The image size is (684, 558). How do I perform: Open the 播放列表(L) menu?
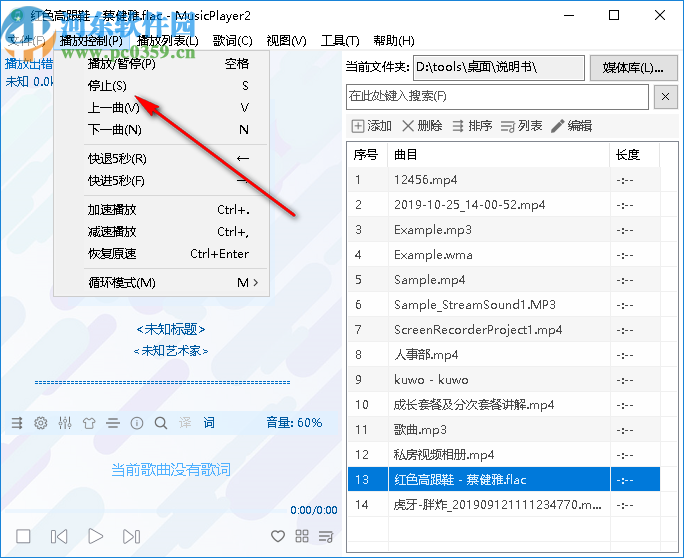168,41
